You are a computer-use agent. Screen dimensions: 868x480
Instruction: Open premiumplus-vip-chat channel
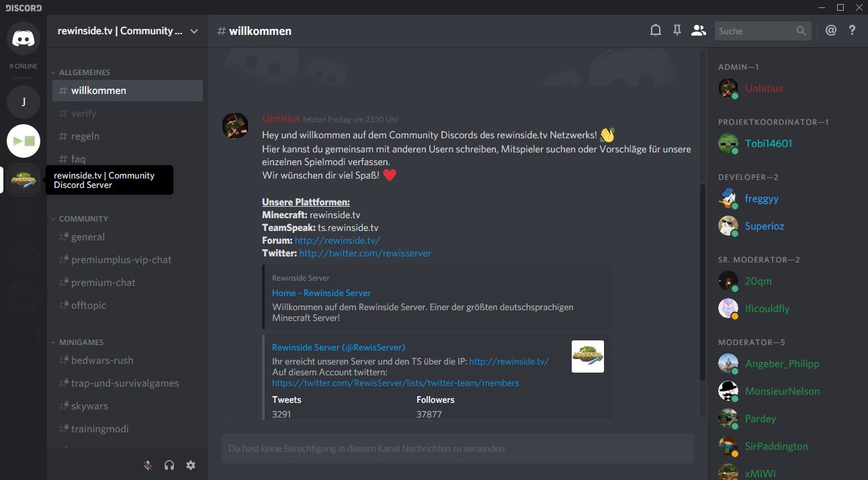coord(128,260)
